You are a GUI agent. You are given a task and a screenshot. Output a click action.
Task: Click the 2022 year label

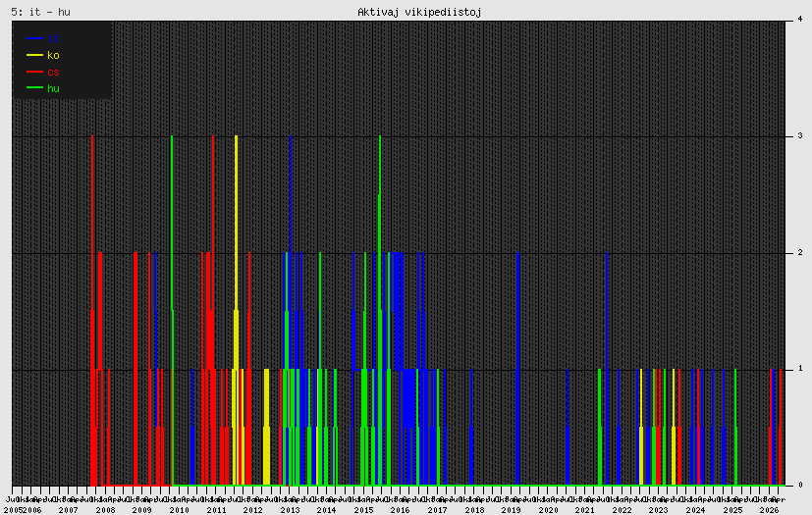click(622, 510)
